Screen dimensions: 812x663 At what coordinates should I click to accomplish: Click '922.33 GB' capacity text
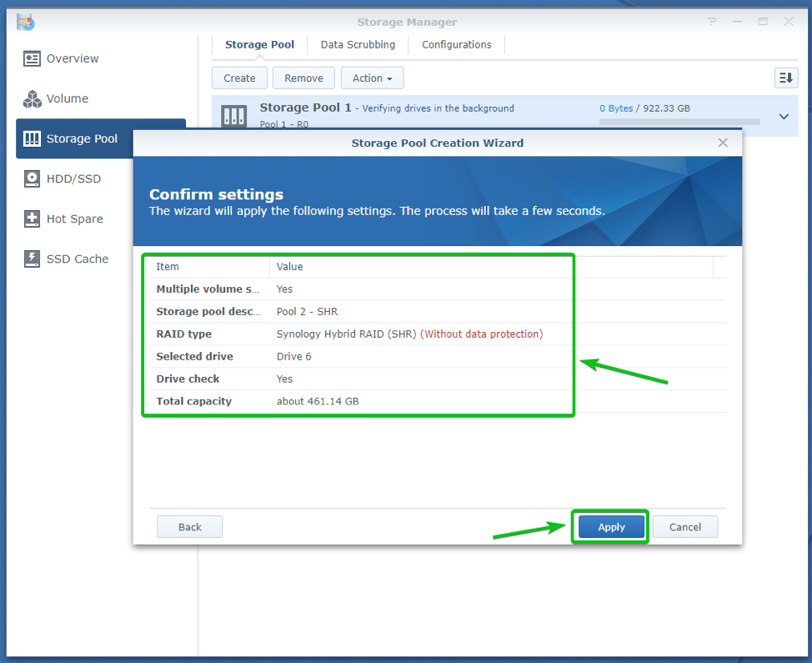click(x=666, y=108)
